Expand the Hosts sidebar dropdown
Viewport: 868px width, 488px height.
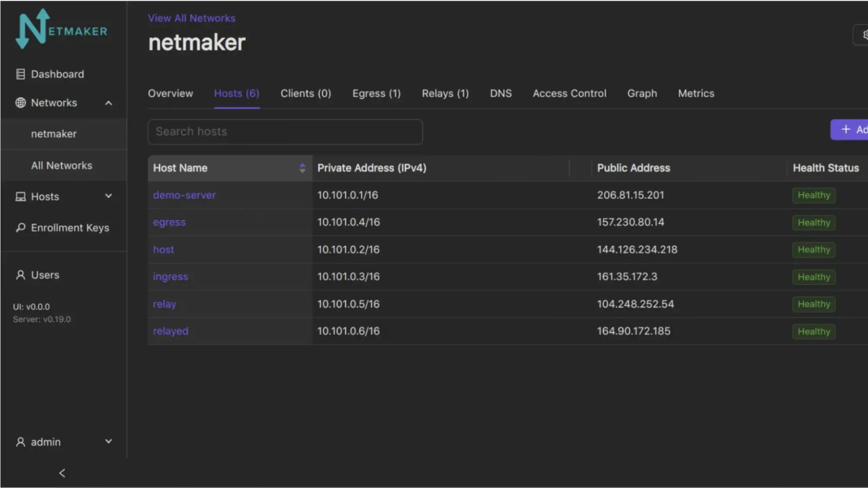coord(108,196)
